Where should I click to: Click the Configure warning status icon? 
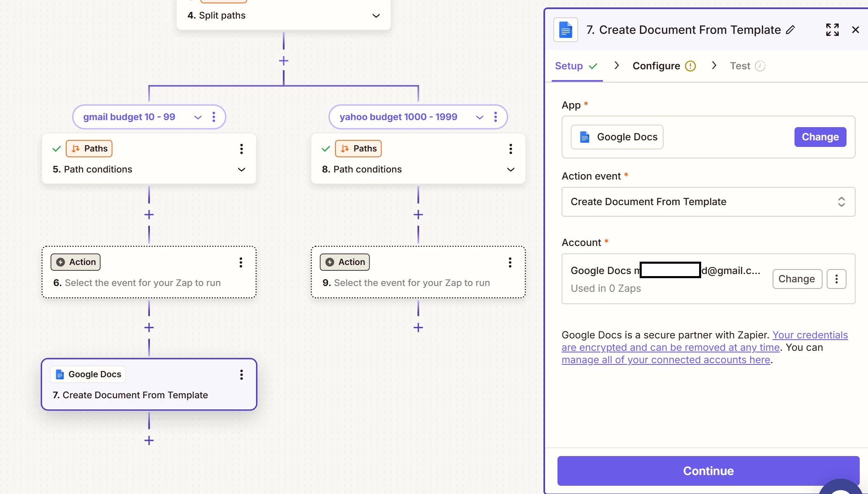tap(690, 66)
